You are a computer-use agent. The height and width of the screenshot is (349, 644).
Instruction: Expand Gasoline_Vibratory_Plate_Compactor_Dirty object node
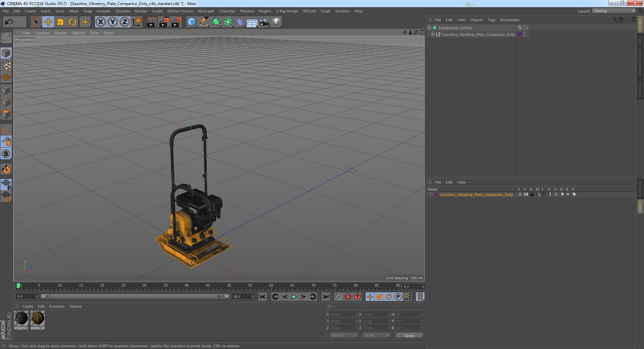tap(433, 35)
